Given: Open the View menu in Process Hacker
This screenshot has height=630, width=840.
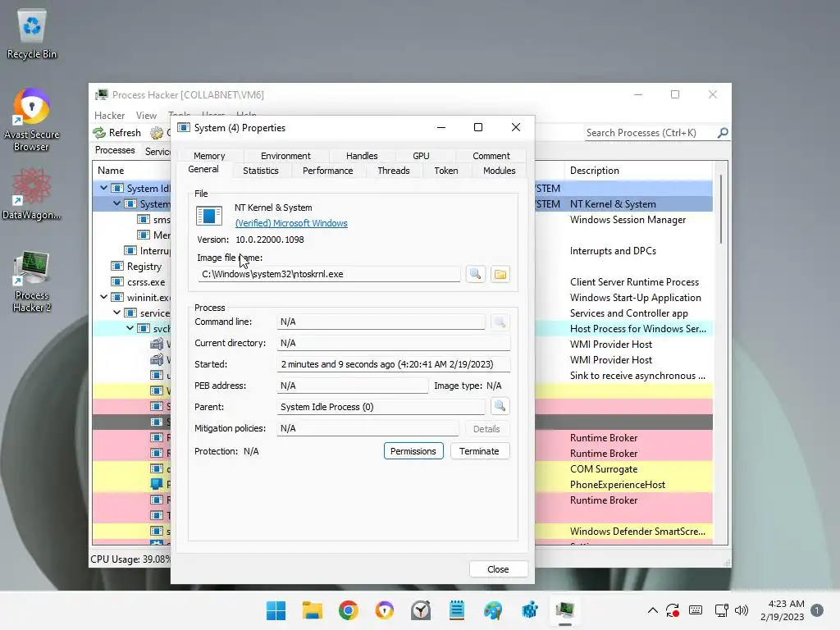Looking at the screenshot, I should (146, 115).
